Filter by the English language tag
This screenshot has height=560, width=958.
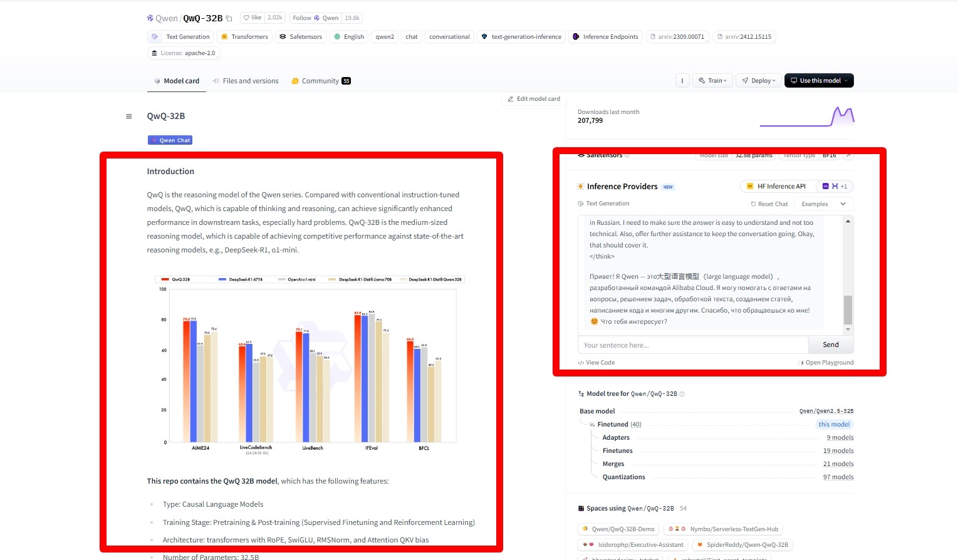tap(349, 36)
